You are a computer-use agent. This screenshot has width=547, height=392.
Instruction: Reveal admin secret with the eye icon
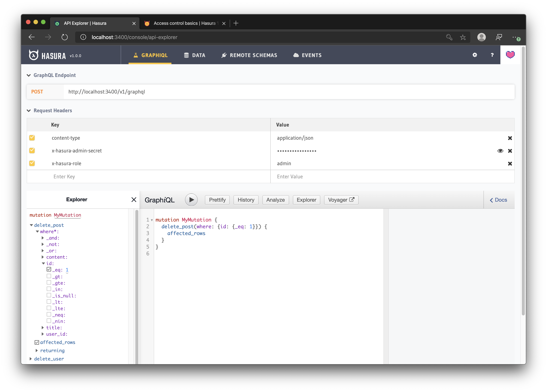[500, 151]
